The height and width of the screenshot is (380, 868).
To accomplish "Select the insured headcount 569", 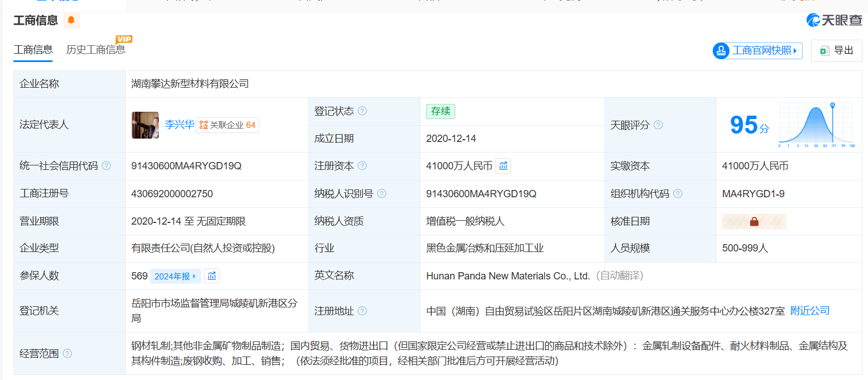I will tap(139, 276).
